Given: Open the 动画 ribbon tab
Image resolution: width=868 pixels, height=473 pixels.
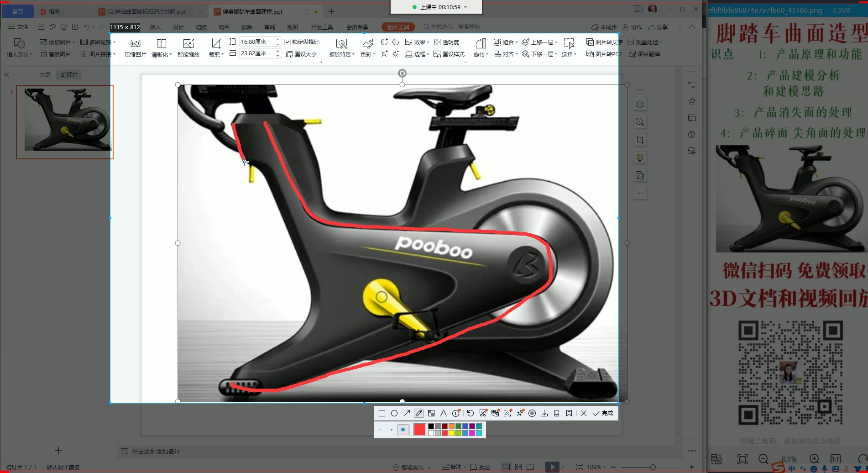Looking at the screenshot, I should [224, 27].
